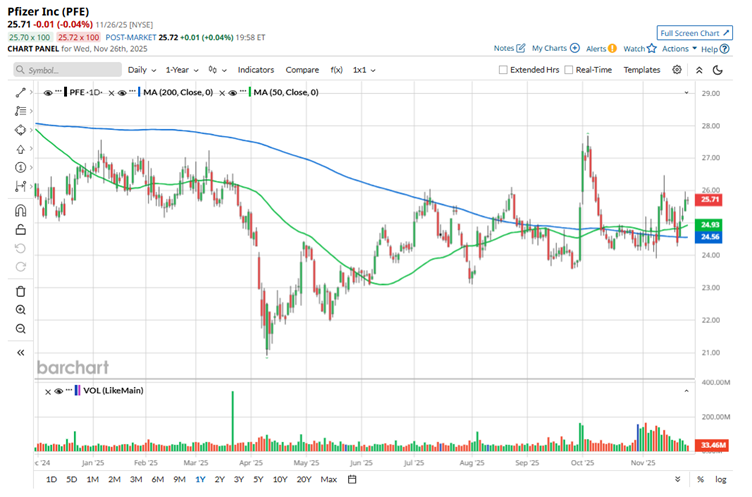Toggle log scale button
The width and height of the screenshot is (752, 497).
720,479
